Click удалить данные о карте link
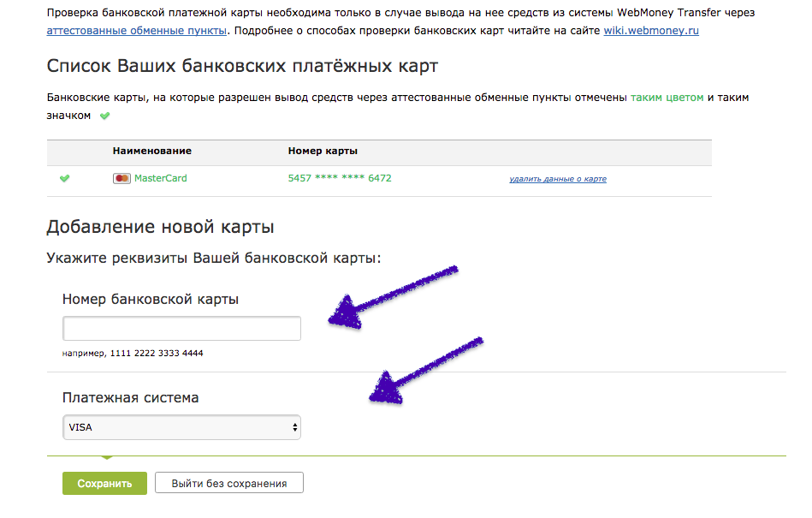Screen dimensions: 812x518 558,179
